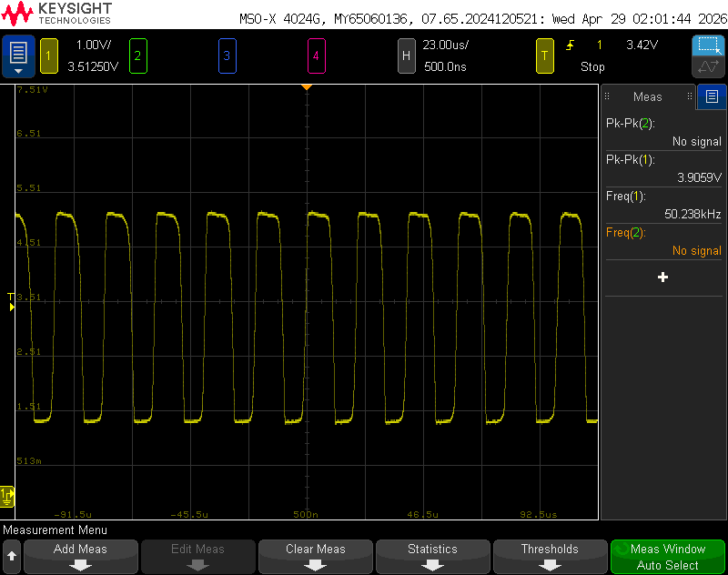Open the Add Meas softkey
Viewport: 728px width, 575px height.
(80, 557)
